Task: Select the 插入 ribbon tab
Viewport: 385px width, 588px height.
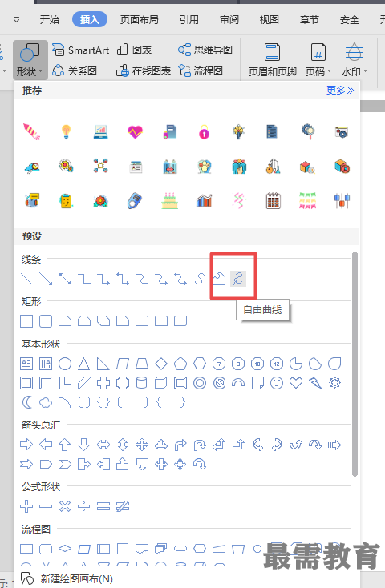Action: pos(90,19)
